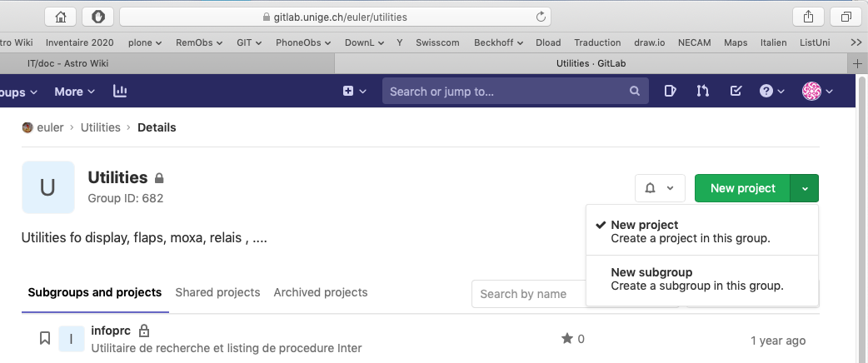Switch to the Shared projects tab
The image size is (868, 363).
(217, 293)
